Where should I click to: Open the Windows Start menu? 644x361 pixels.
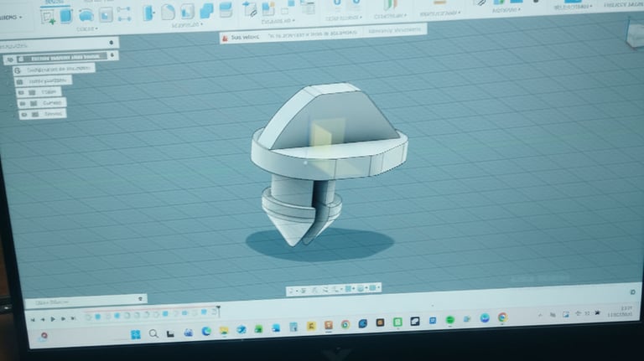[136, 335]
